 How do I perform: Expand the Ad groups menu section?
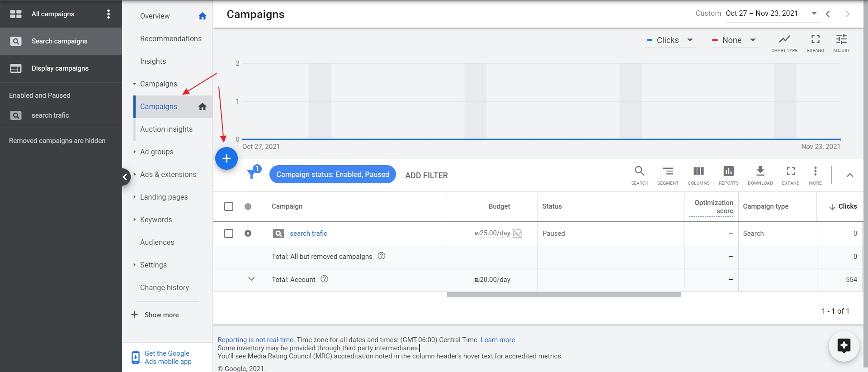(156, 152)
